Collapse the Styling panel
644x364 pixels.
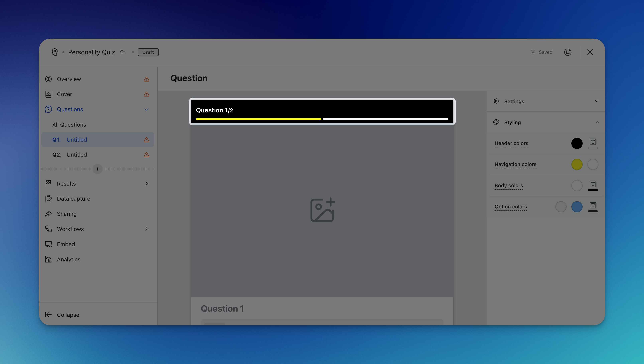[597, 122]
